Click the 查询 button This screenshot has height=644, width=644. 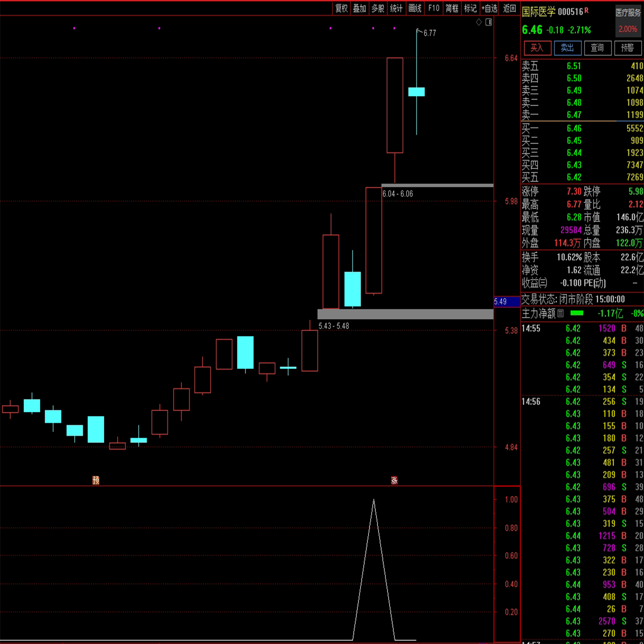(597, 48)
